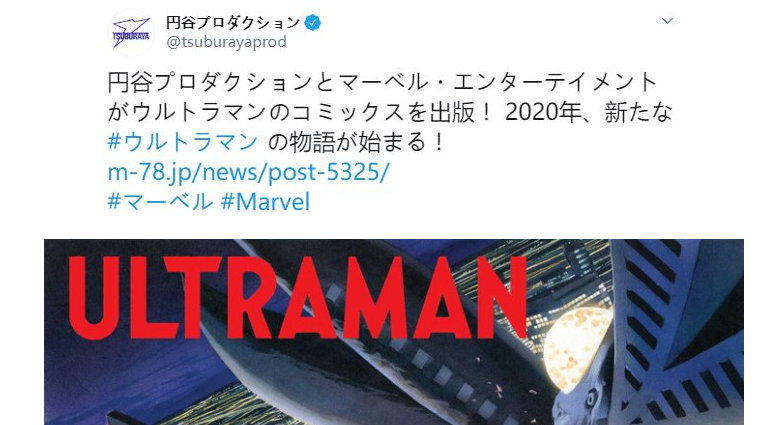Image resolution: width=778 pixels, height=425 pixels.
Task: Expand the tweet options chevron
Action: pyautogui.click(x=667, y=21)
